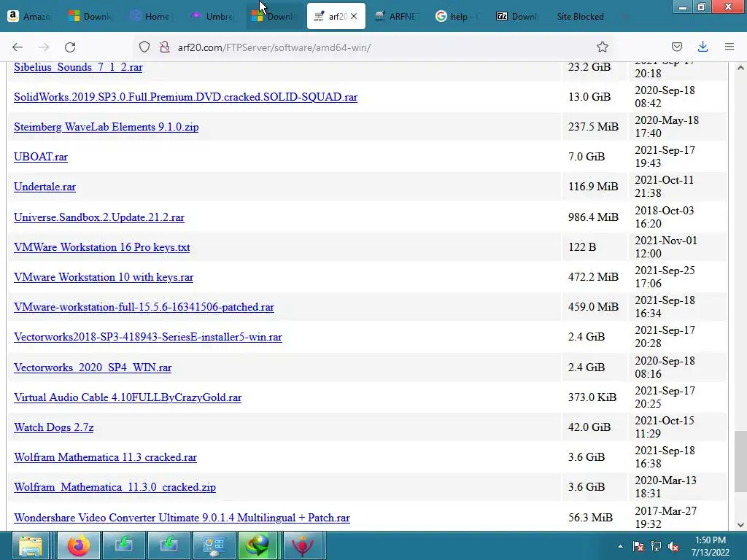Click the network tray icon
The image size is (747, 560).
point(656,546)
